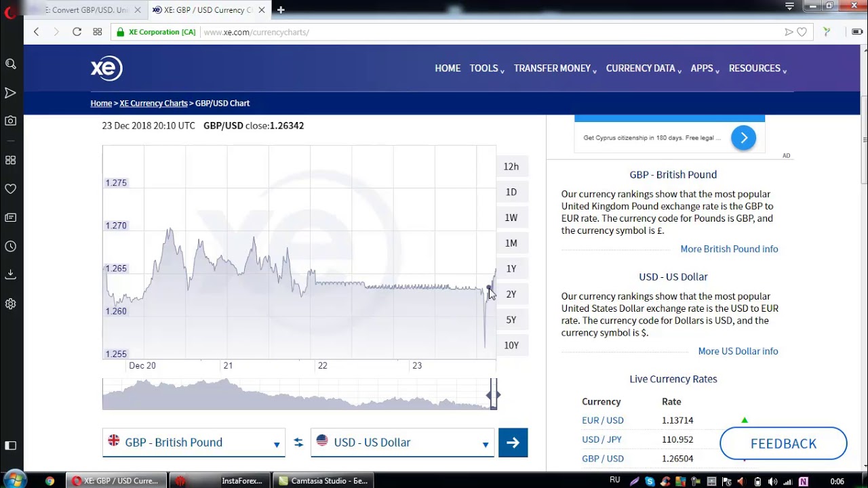Expand the RESOURCES menu
This screenshot has height=488, width=868.
pyautogui.click(x=758, y=68)
